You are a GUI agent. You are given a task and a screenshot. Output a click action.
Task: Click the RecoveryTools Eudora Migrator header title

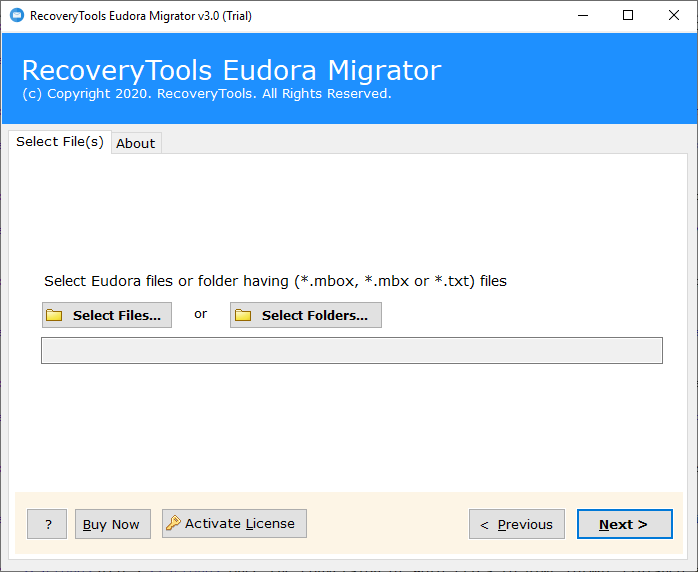coord(231,70)
